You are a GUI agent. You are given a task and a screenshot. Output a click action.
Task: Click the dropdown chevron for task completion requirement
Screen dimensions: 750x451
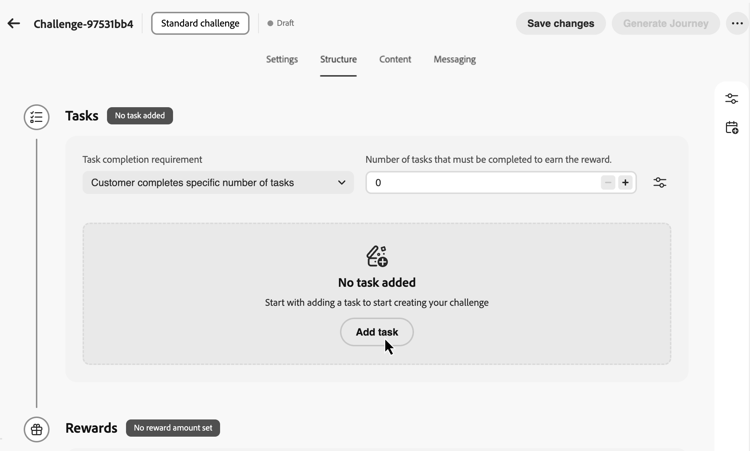pyautogui.click(x=342, y=182)
